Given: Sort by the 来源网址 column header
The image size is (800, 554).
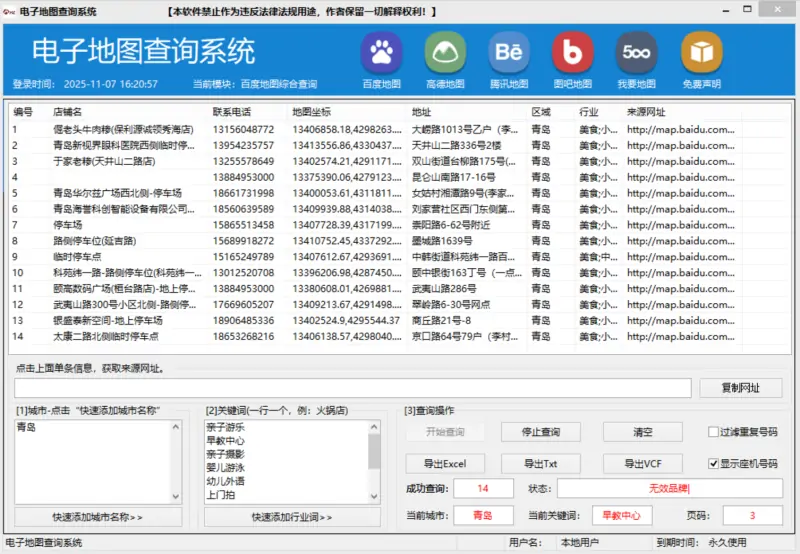Looking at the screenshot, I should point(646,112).
